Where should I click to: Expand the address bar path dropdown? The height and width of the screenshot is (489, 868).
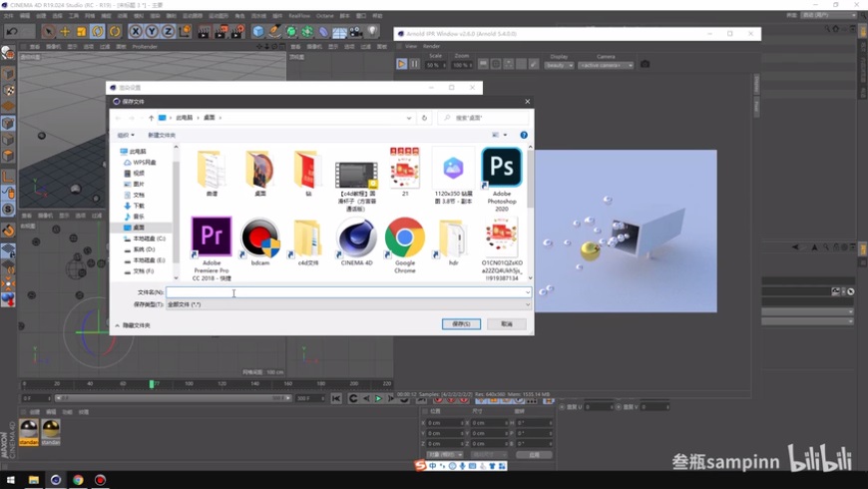[408, 118]
